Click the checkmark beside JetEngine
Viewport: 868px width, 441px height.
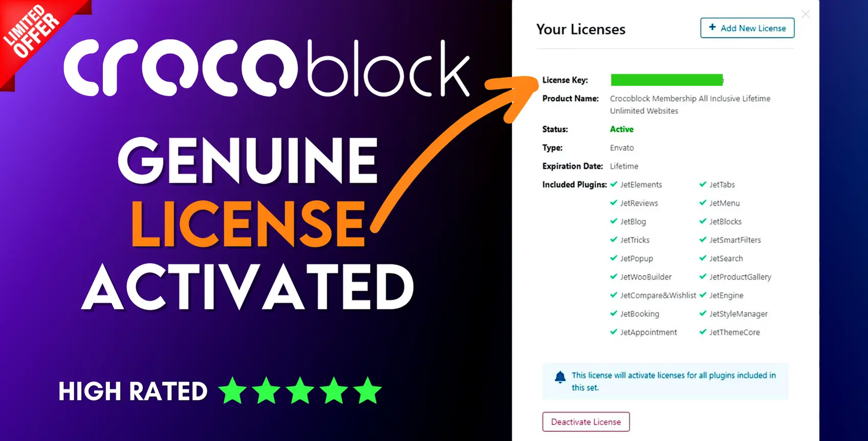point(703,295)
